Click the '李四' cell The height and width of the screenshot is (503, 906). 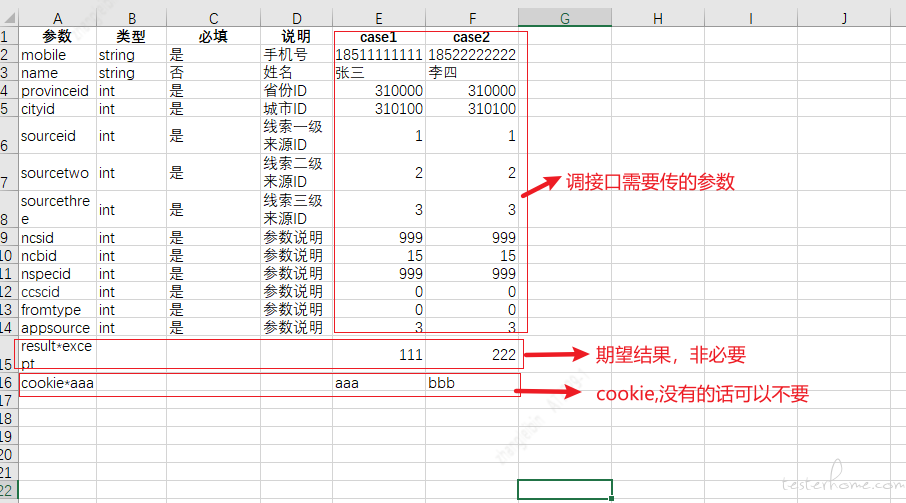click(x=472, y=72)
